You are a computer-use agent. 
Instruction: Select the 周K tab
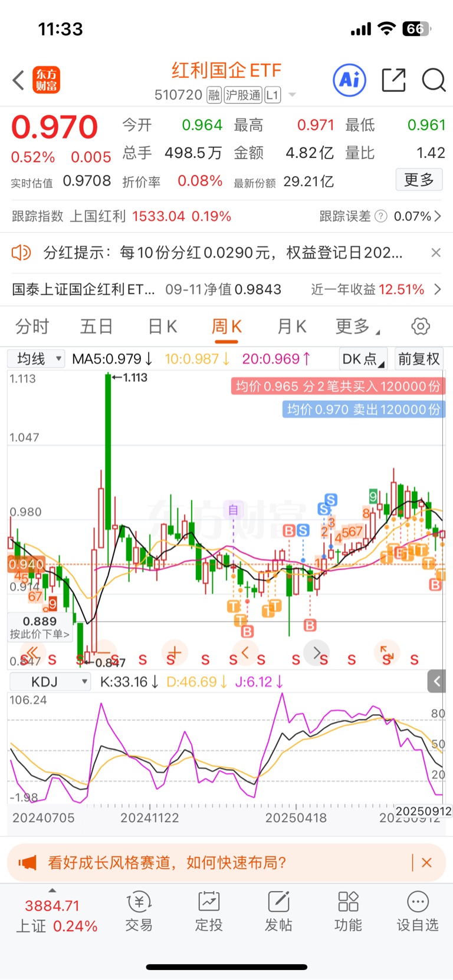point(226,326)
